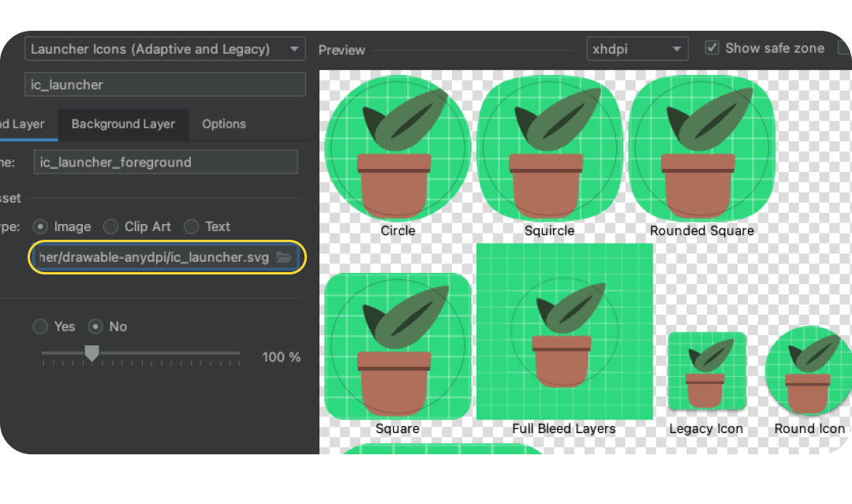Click the folder browse icon in path field
This screenshot has width=852, height=504.
coord(284,258)
